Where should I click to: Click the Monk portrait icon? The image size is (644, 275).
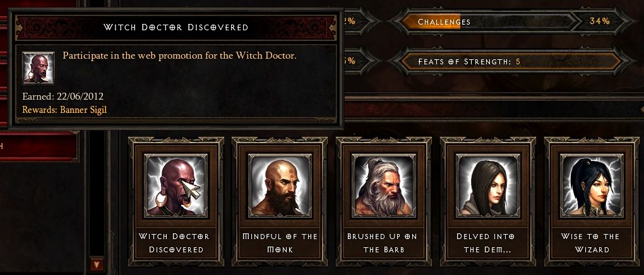[280, 185]
